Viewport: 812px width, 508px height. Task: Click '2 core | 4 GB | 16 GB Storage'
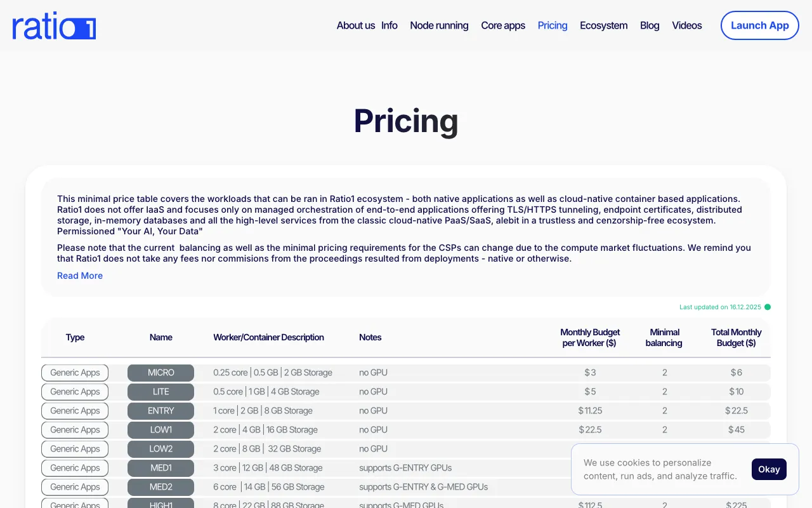(265, 430)
